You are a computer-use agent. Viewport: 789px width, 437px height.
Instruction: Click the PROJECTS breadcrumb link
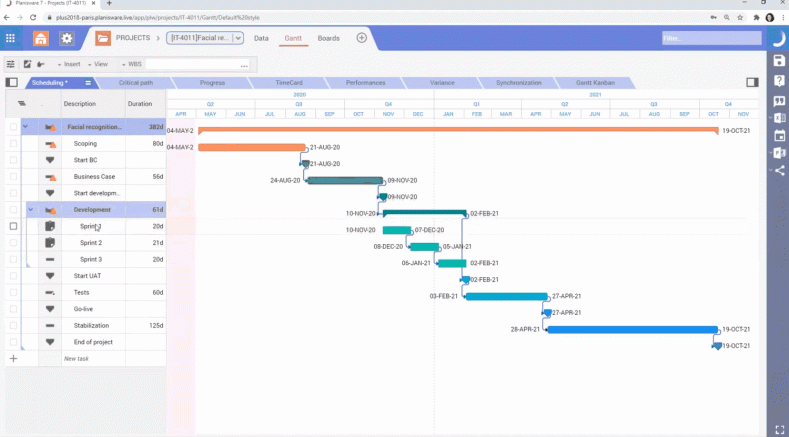[133, 38]
